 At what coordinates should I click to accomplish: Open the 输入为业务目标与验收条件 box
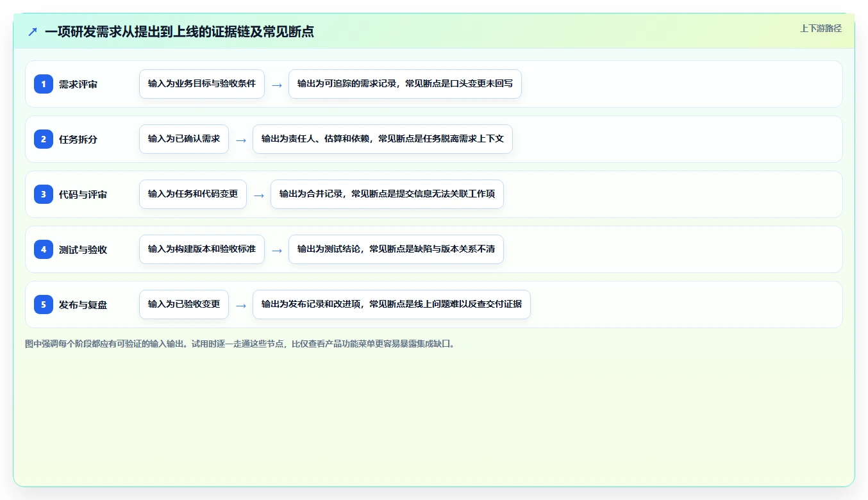(x=202, y=84)
